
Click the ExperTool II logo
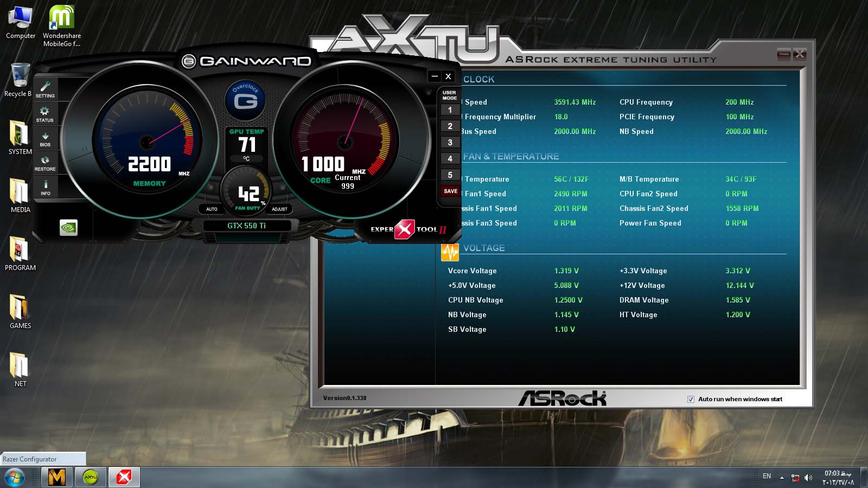point(409,229)
